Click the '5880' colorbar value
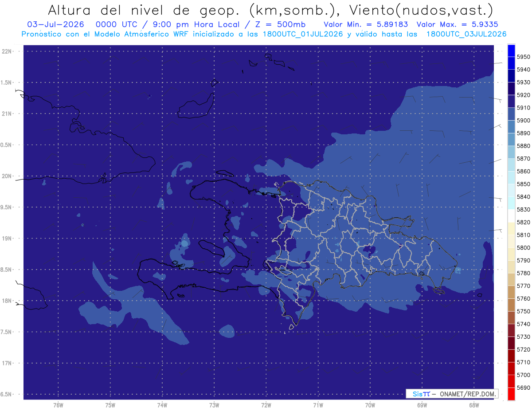This screenshot has width=532, height=411. [524, 146]
